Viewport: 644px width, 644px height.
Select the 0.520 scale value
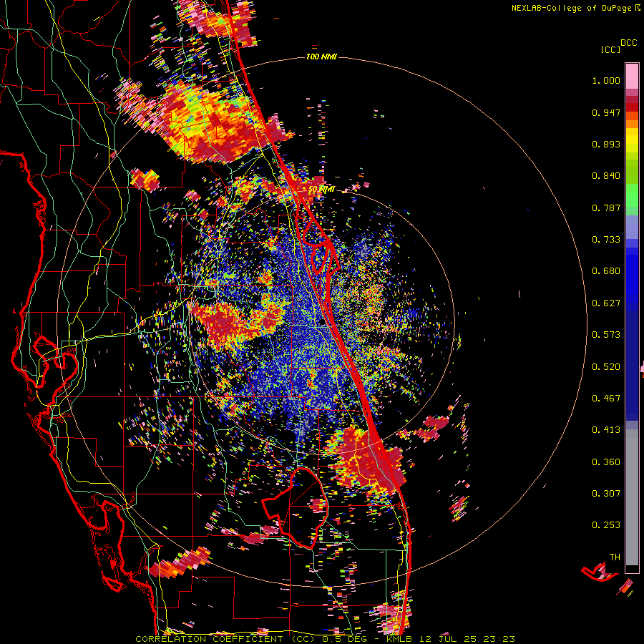606,367
